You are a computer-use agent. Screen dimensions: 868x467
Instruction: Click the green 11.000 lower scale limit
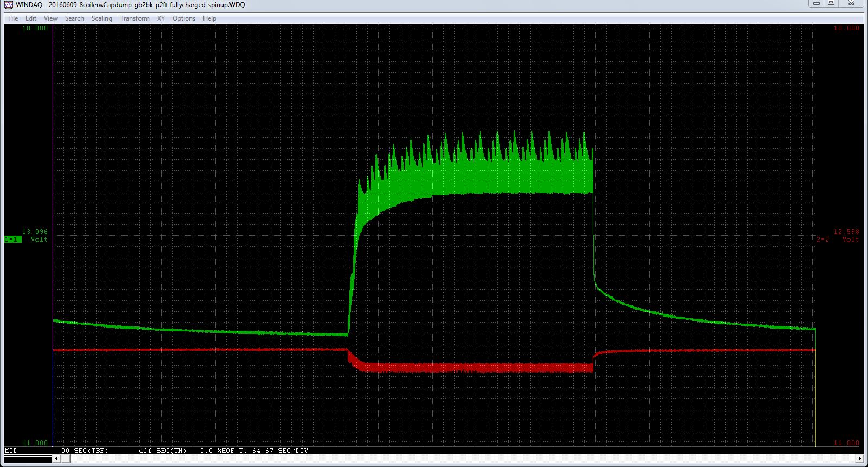click(35, 443)
